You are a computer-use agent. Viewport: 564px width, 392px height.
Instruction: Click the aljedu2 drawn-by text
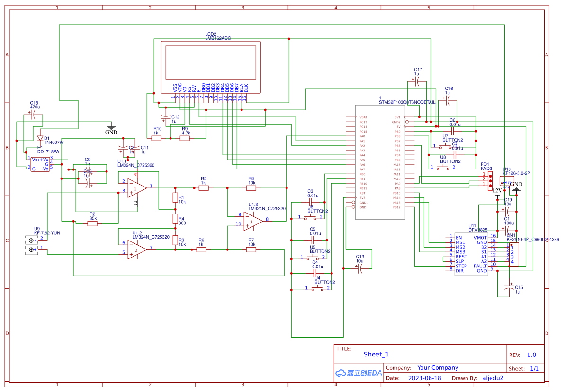(x=493, y=378)
